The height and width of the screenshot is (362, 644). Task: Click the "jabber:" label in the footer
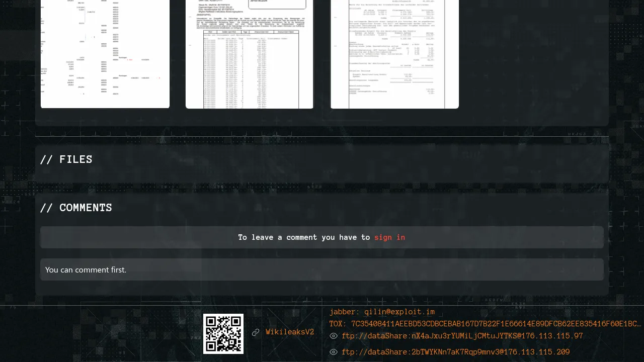(345, 312)
